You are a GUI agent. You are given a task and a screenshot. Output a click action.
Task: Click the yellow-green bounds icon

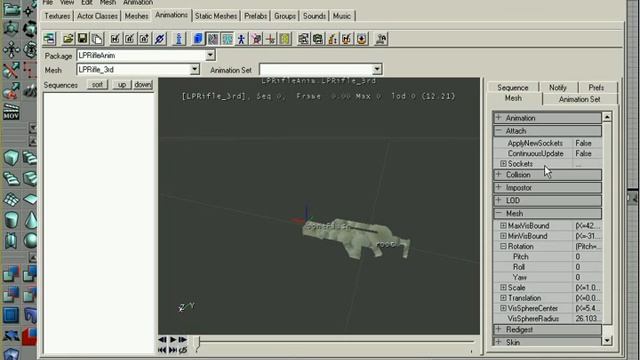285,39
